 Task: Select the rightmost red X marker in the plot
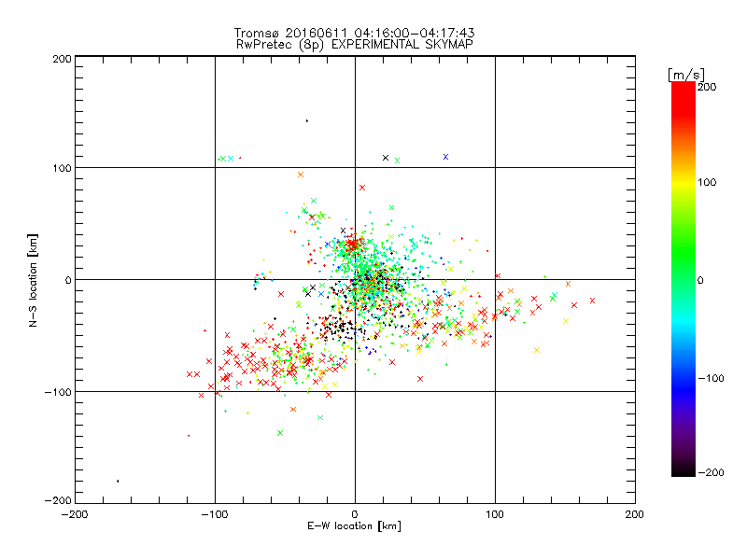coord(592,301)
